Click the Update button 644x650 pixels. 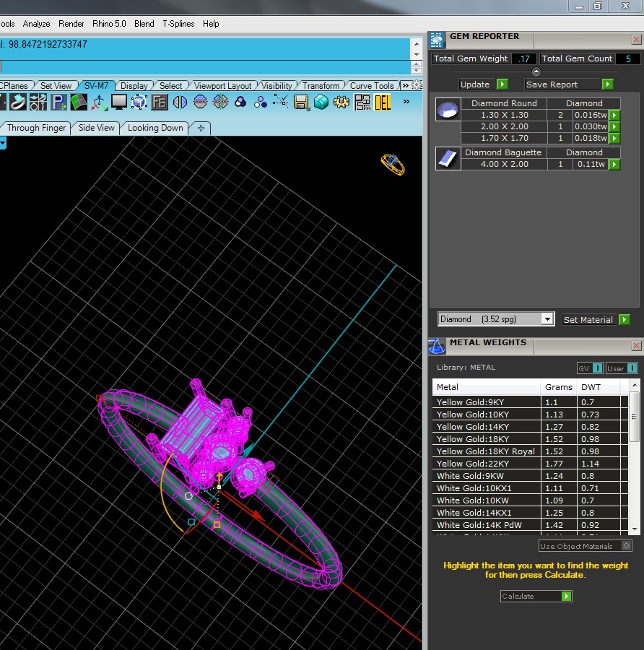(x=484, y=84)
